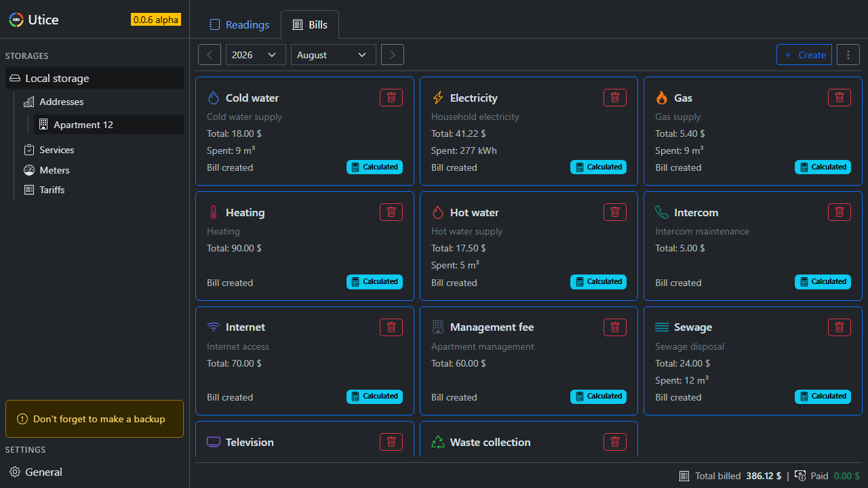Click Calculated badge on Intercom card
Viewport: 868px width, 488px height.
tap(823, 281)
